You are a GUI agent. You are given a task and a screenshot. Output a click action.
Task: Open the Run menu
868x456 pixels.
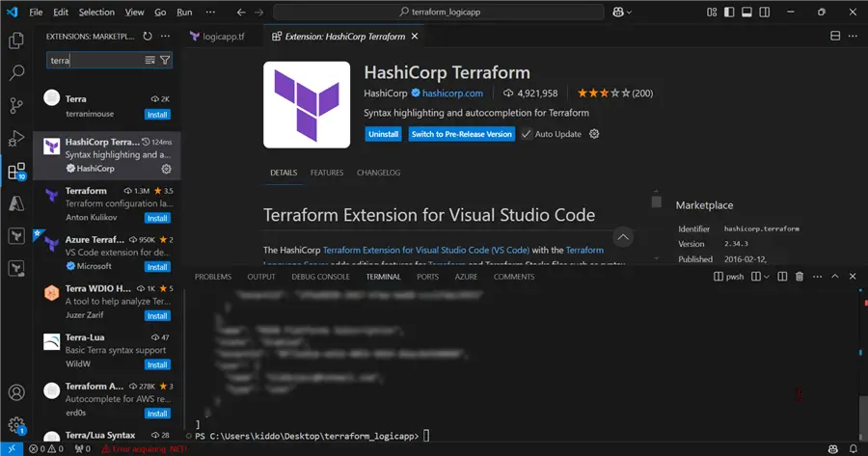pos(184,12)
